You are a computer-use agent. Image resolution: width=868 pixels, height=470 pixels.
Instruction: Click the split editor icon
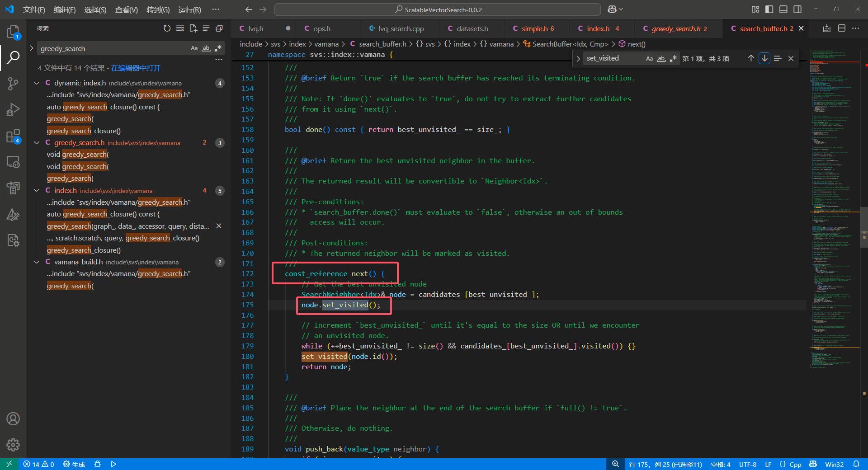pos(842,28)
